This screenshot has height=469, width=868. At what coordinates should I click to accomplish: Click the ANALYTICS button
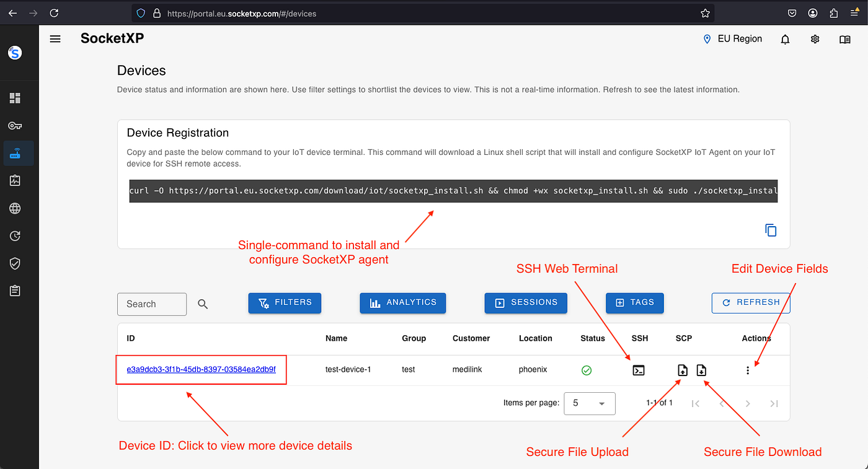coord(403,303)
